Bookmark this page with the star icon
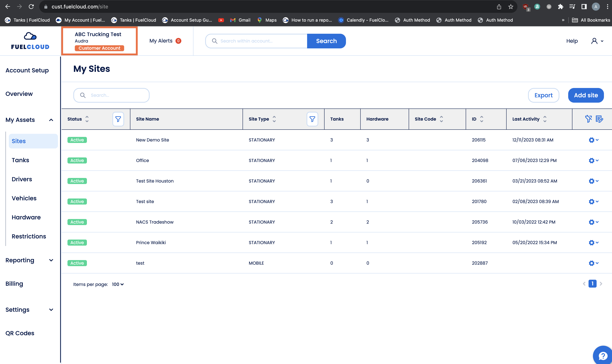 point(511,7)
